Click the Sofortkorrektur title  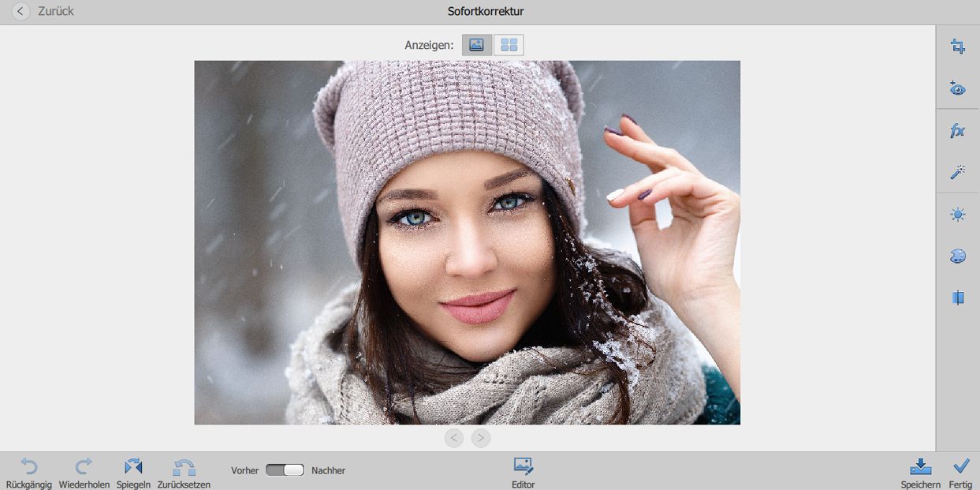pyautogui.click(x=486, y=11)
